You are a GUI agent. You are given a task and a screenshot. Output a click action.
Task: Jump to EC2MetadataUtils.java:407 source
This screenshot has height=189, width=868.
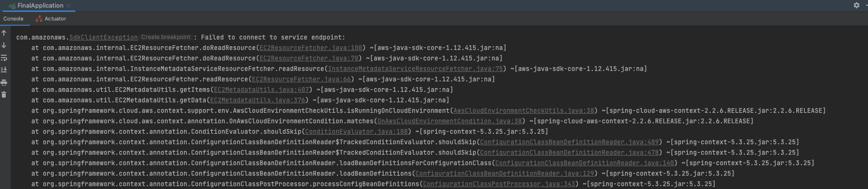click(x=261, y=90)
